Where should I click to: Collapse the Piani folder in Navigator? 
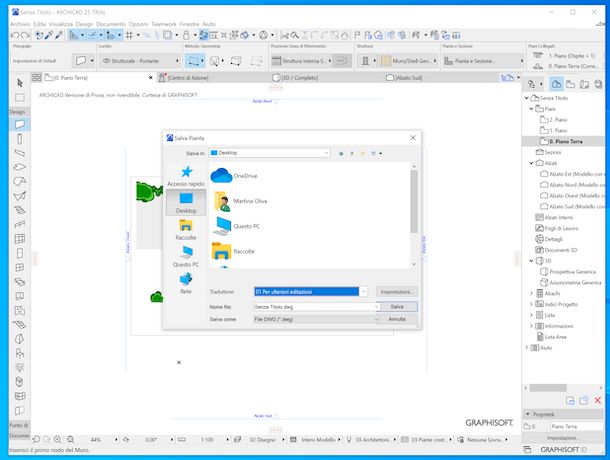tap(531, 109)
